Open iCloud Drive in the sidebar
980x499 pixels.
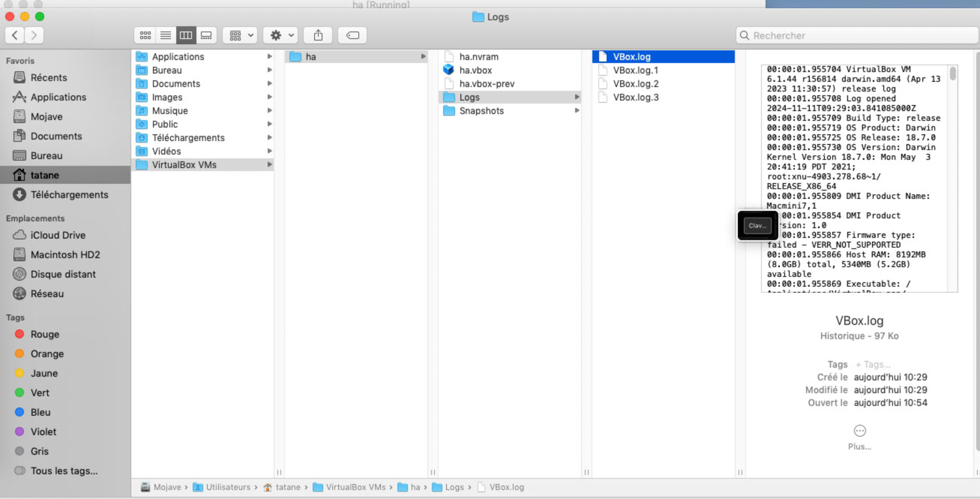[58, 235]
